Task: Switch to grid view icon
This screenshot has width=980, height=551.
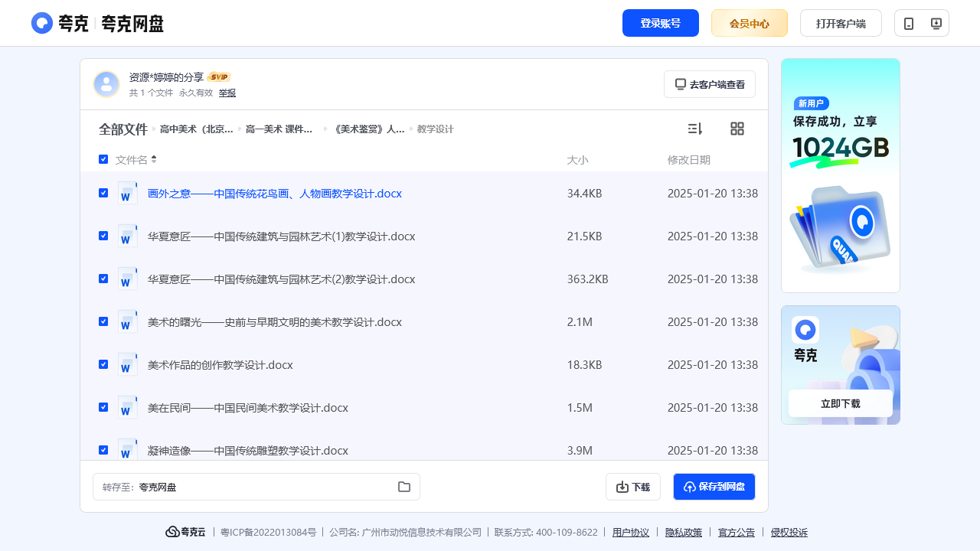Action: pyautogui.click(x=737, y=129)
